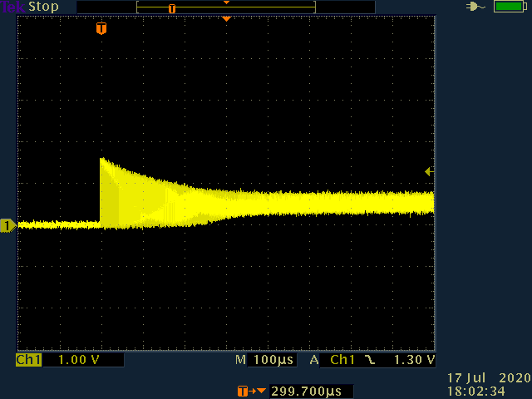Click the 18:02:34 time text
The width and height of the screenshot is (532, 399).
(476, 392)
